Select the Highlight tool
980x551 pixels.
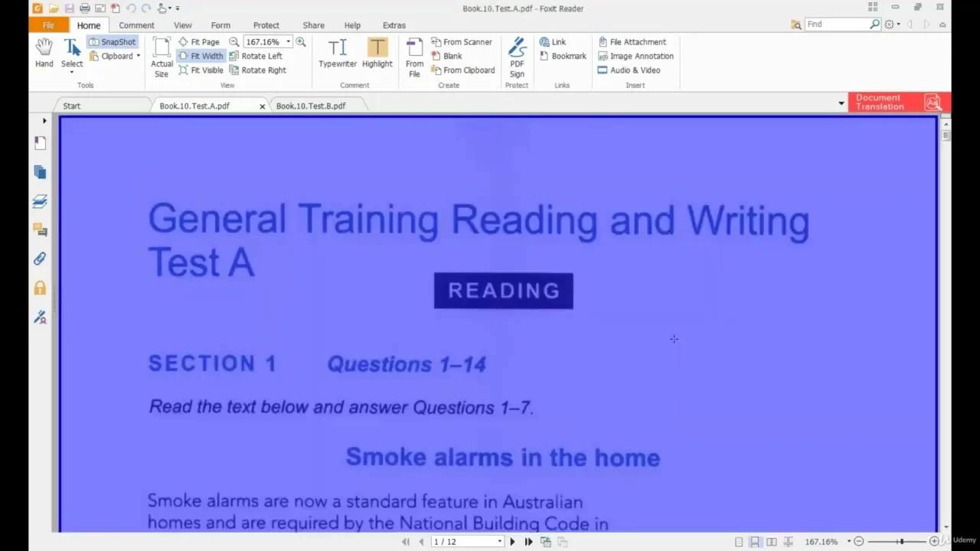coord(377,54)
